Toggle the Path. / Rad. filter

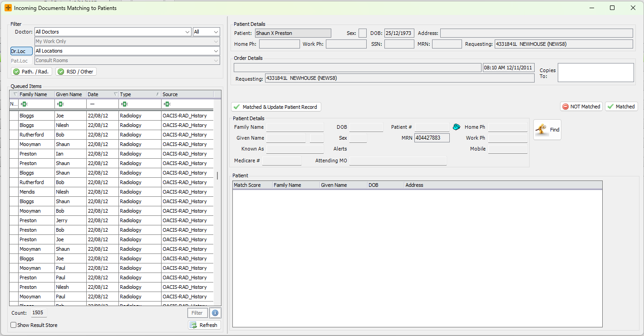[31, 72]
